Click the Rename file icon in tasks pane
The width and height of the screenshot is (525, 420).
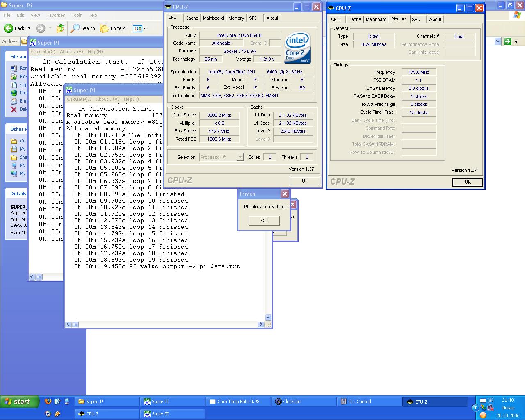14,68
